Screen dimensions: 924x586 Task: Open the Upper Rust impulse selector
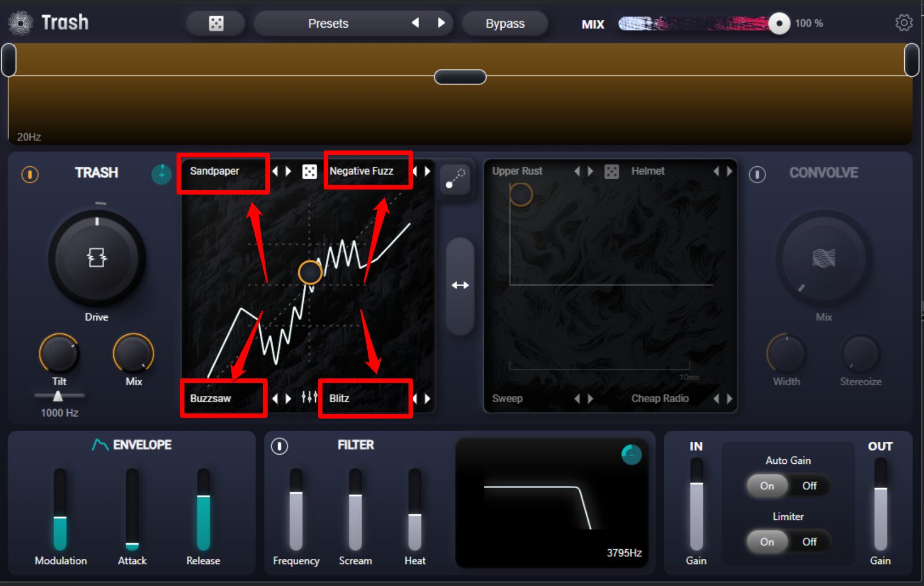coord(517,171)
